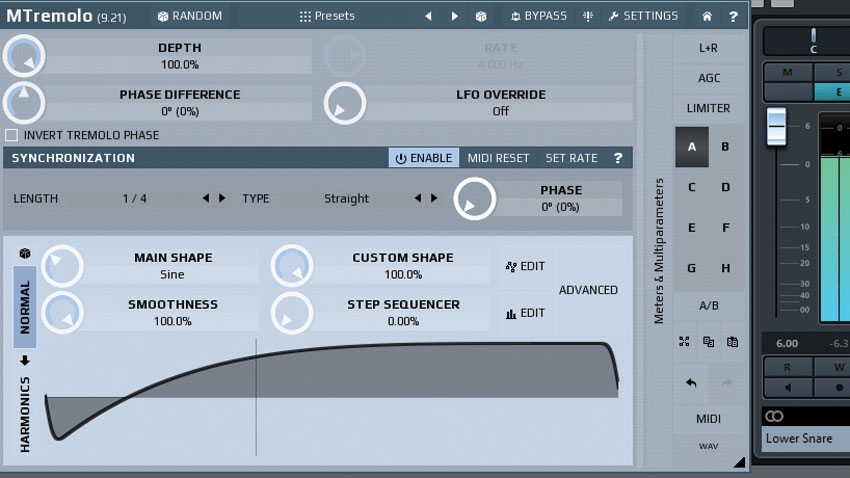Open the LENGTH 1/4 selector
Image resolution: width=850 pixels, height=478 pixels.
tap(134, 198)
